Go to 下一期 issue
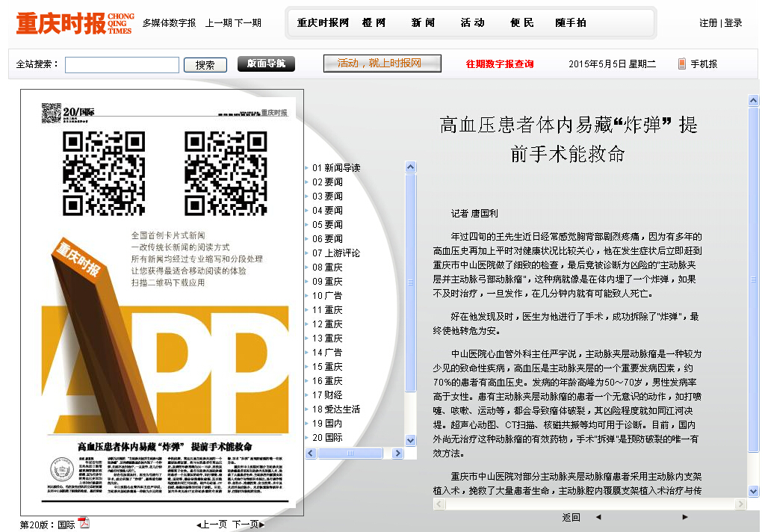 click(248, 23)
